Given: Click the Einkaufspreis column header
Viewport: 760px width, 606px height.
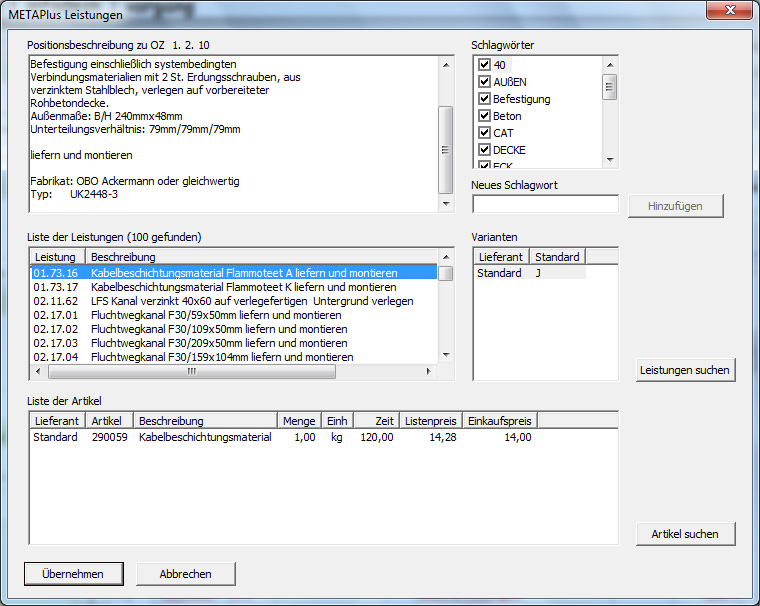Looking at the screenshot, I should 500,421.
